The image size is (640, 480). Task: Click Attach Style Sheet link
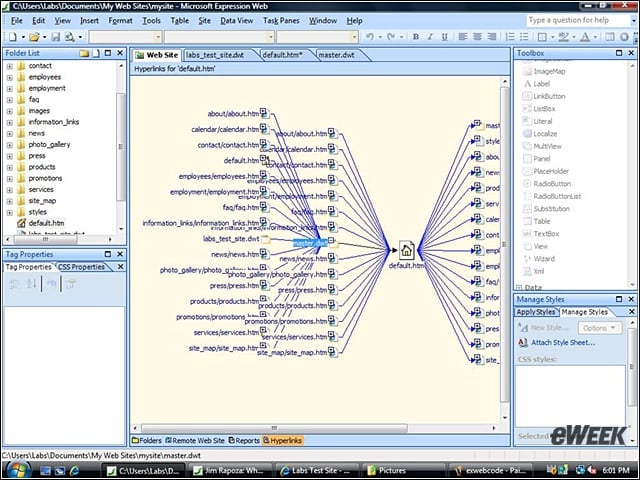(562, 343)
